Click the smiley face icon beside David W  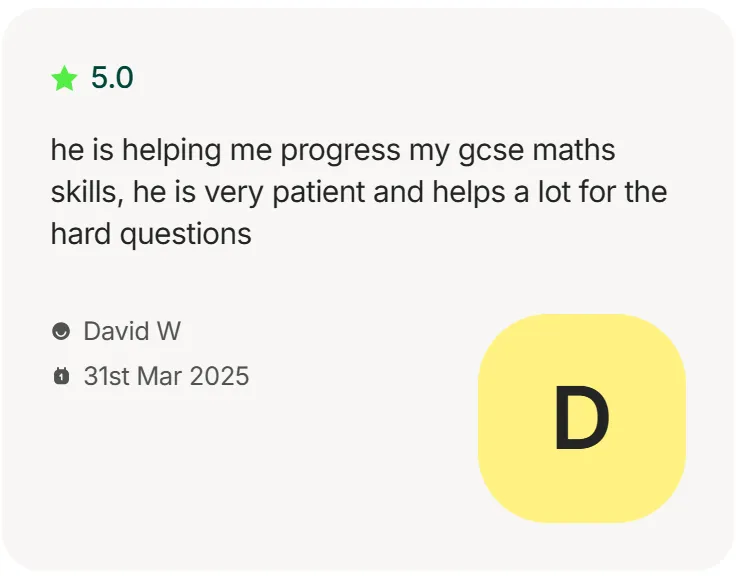click(61, 331)
